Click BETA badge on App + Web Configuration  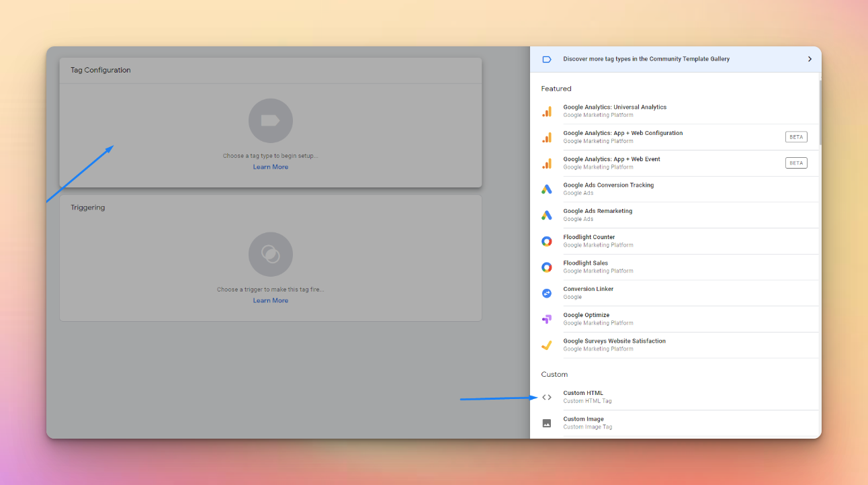pos(796,137)
